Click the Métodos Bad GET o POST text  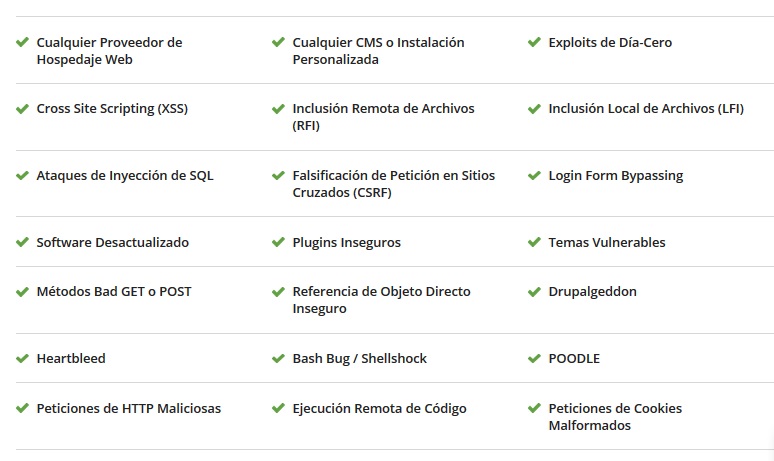click(x=114, y=292)
